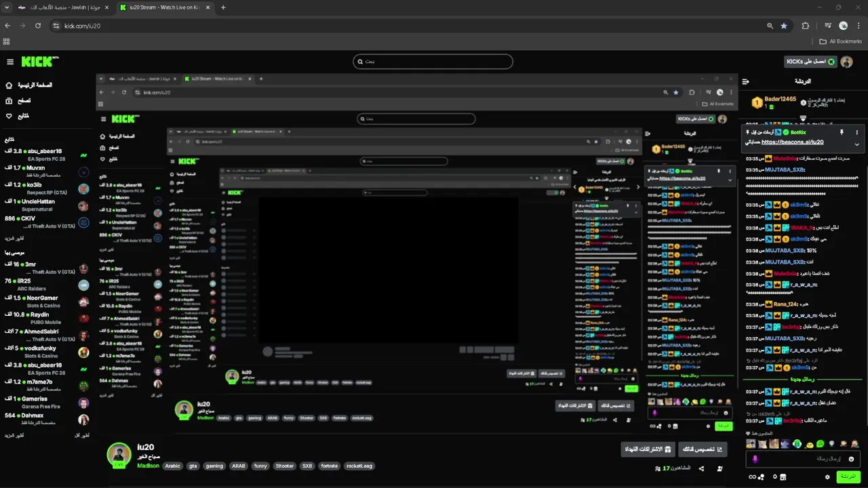The image size is (868, 488).
Task: Select the gaming tag
Action: [214, 466]
